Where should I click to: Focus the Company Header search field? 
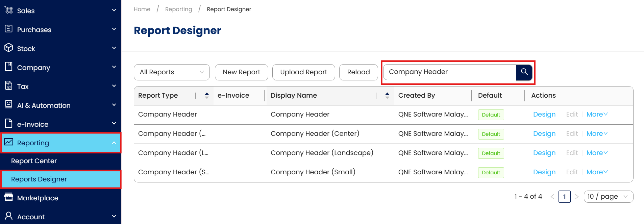click(x=449, y=72)
